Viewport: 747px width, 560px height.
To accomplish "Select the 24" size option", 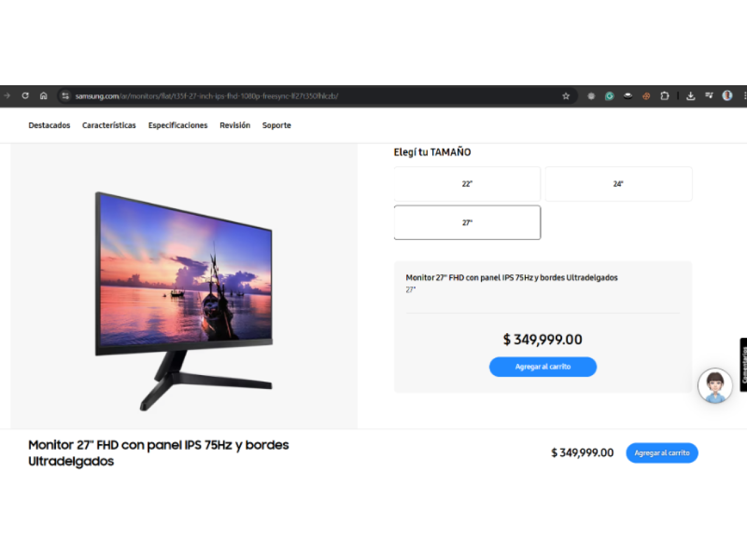I will tap(619, 184).
